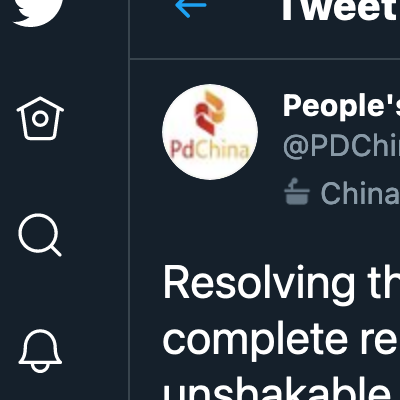Click the letter R in Resolving
Screen dimensions: 400x400
[175, 283]
